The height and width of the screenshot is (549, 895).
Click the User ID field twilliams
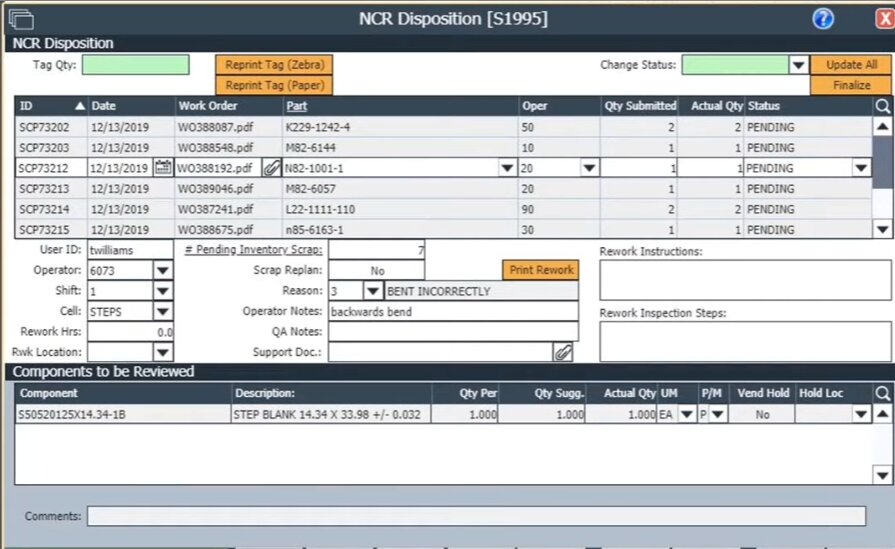tap(130, 250)
